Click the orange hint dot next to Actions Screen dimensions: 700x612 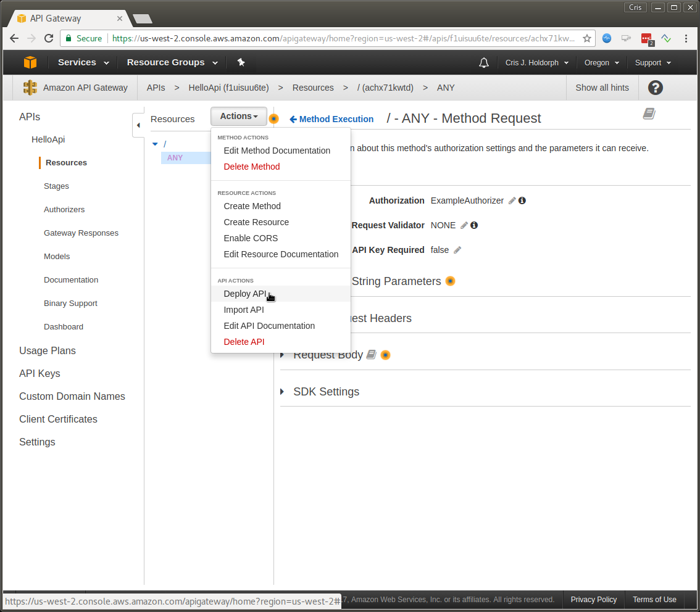pos(273,118)
